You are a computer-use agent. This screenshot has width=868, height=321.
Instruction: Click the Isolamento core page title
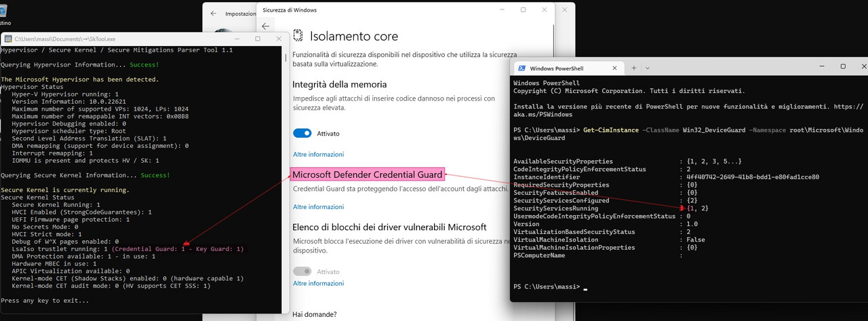click(x=354, y=36)
